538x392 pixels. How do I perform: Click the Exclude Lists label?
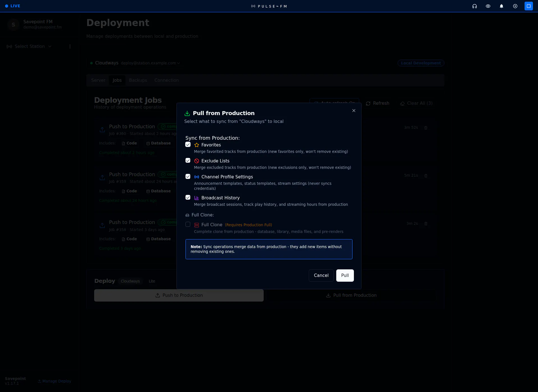click(215, 161)
